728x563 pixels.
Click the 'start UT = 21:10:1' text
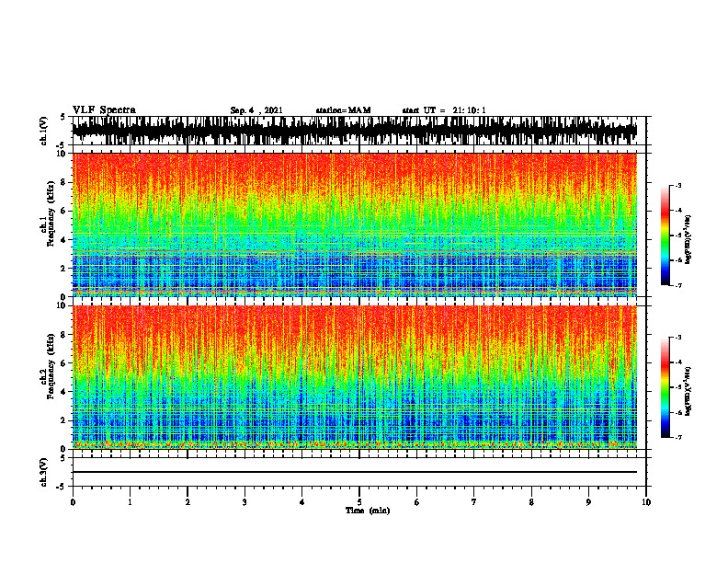click(444, 110)
